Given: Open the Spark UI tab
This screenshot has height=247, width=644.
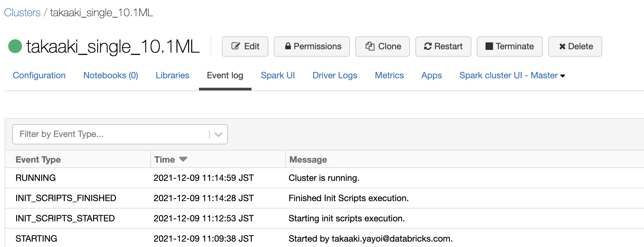Looking at the screenshot, I should tap(277, 75).
